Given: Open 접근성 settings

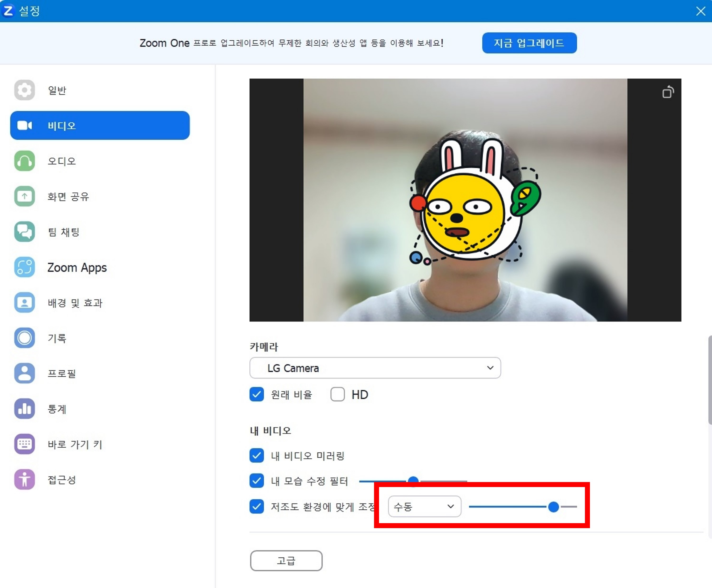Looking at the screenshot, I should [100, 479].
